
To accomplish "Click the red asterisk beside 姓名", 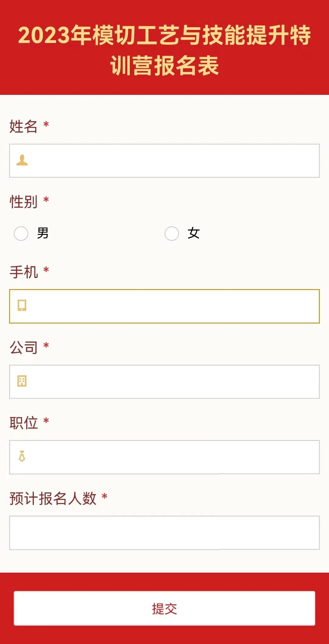I will [x=46, y=124].
